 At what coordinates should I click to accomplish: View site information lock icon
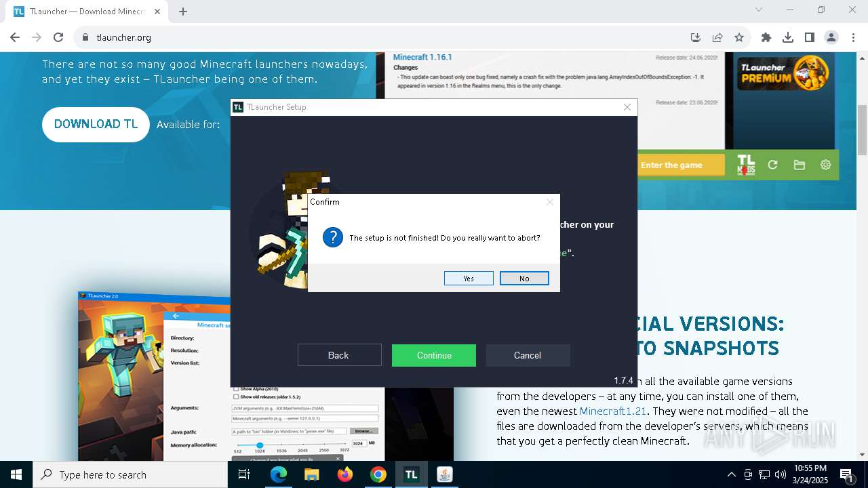point(85,37)
